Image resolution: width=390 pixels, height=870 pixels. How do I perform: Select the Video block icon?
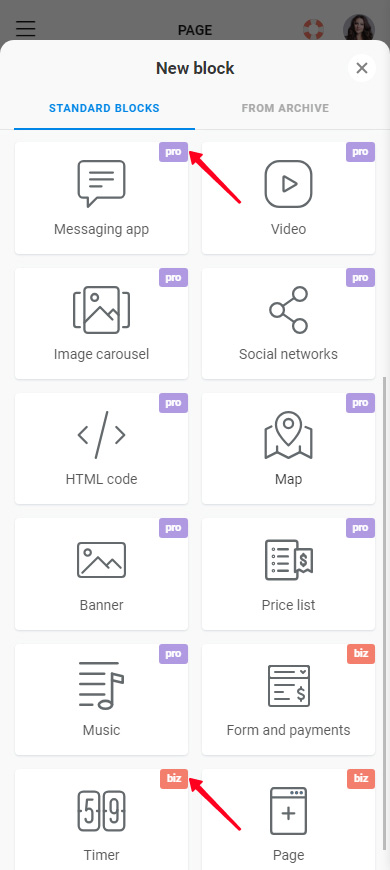[x=288, y=184]
